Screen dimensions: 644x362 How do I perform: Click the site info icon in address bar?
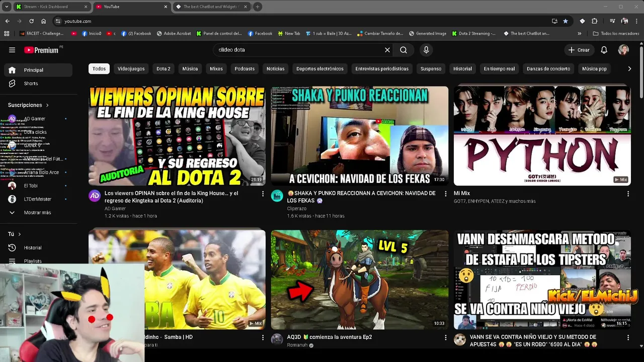coord(58,21)
